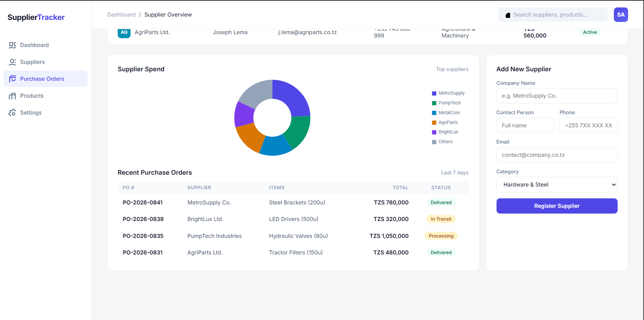Click the Contact Person Full name field
Image resolution: width=644 pixels, height=320 pixels.
click(525, 125)
